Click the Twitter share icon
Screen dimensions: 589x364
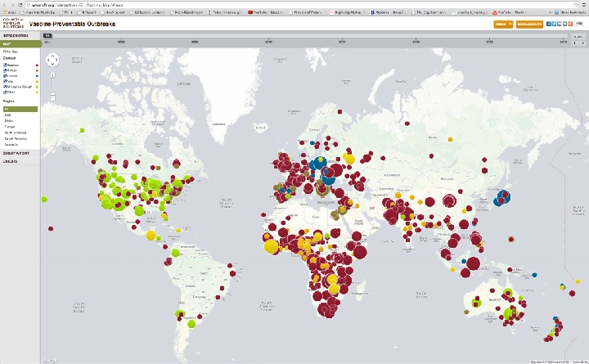tap(554, 24)
